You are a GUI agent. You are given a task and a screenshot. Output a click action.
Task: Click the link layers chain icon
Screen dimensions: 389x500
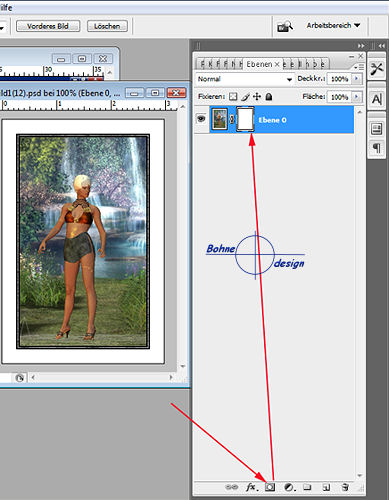tap(231, 487)
